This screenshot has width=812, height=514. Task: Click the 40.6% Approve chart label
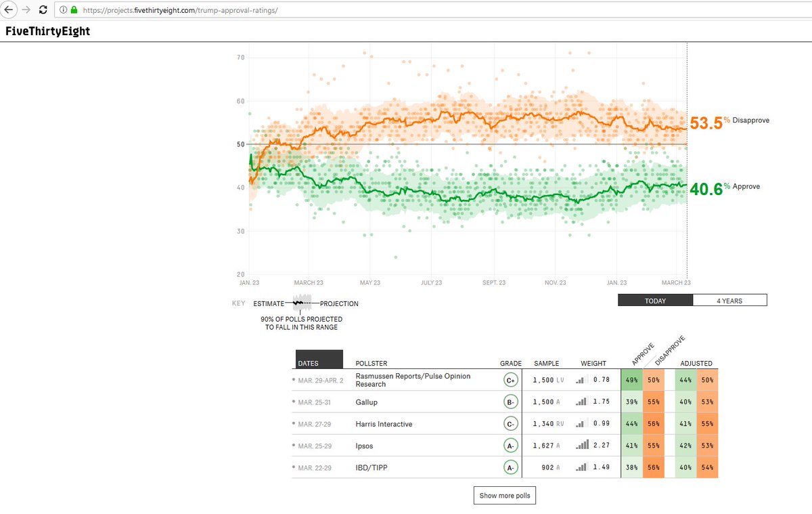(725, 188)
